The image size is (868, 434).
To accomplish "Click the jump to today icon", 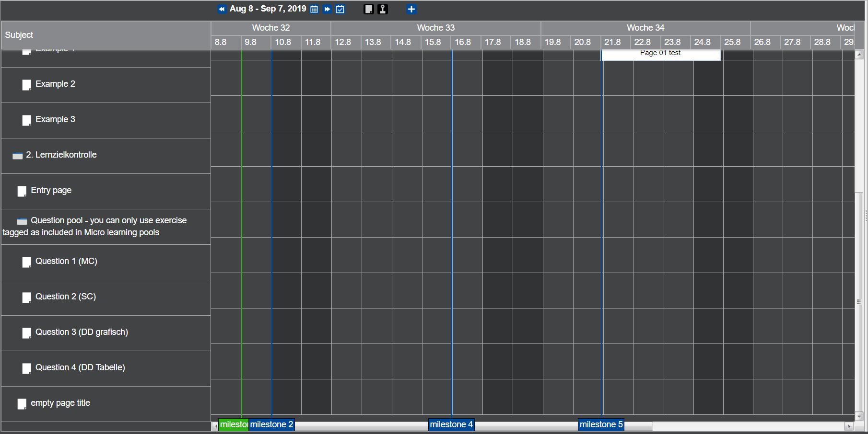I will click(x=340, y=9).
